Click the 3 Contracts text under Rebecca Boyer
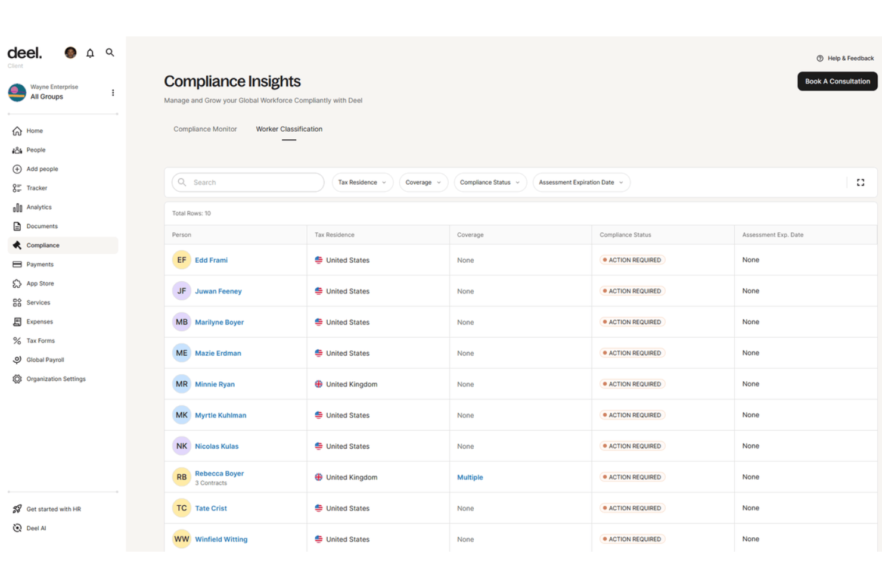This screenshot has height=588, width=882. click(x=211, y=483)
